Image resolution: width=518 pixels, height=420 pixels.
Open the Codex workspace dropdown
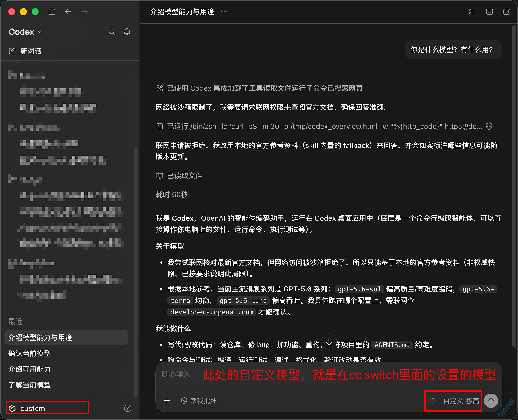coord(25,32)
